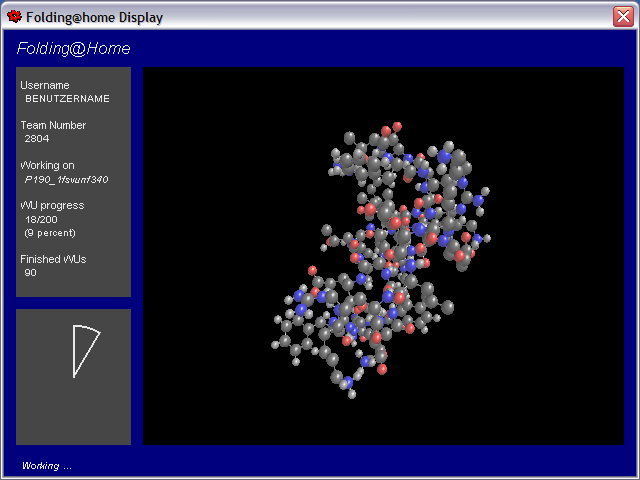Select the 18/200 progress value

click(x=41, y=220)
